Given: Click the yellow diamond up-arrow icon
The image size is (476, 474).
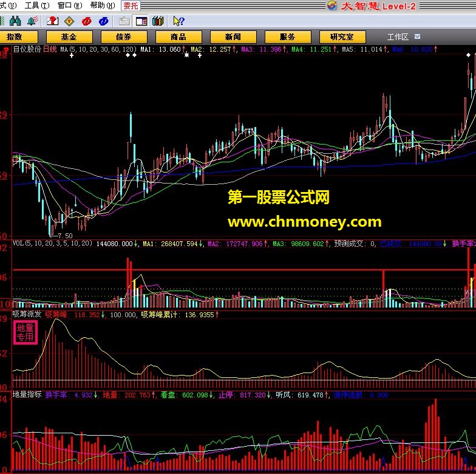Looking at the screenshot, I should click(69, 21).
